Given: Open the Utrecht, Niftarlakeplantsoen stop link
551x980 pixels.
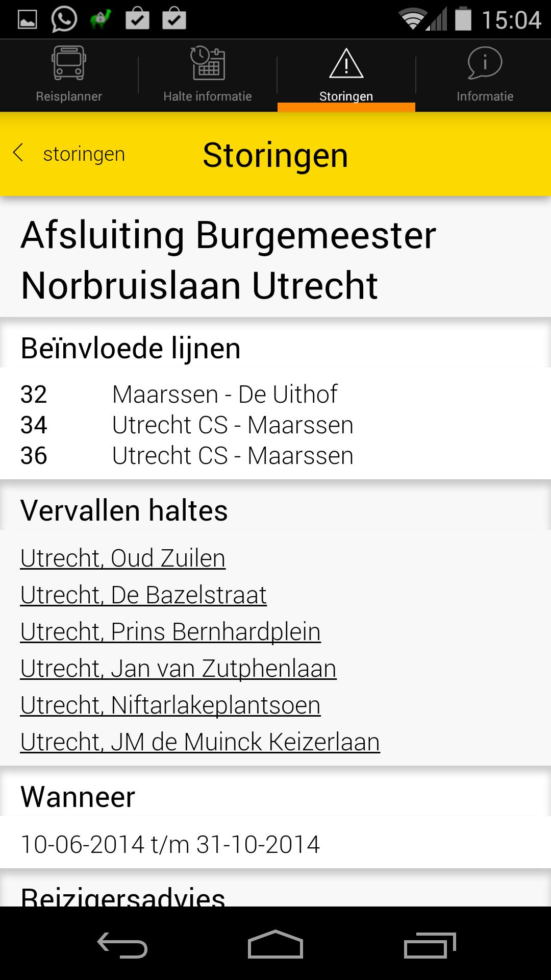Looking at the screenshot, I should (x=170, y=705).
